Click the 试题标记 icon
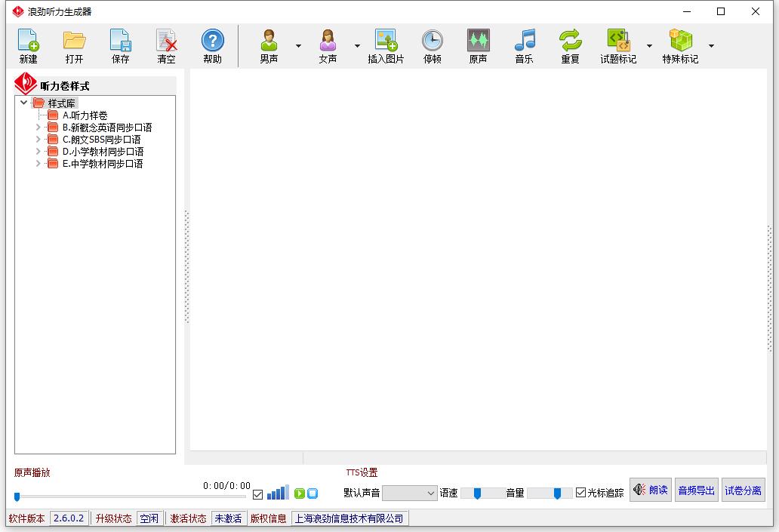The width and height of the screenshot is (779, 532). point(618,40)
